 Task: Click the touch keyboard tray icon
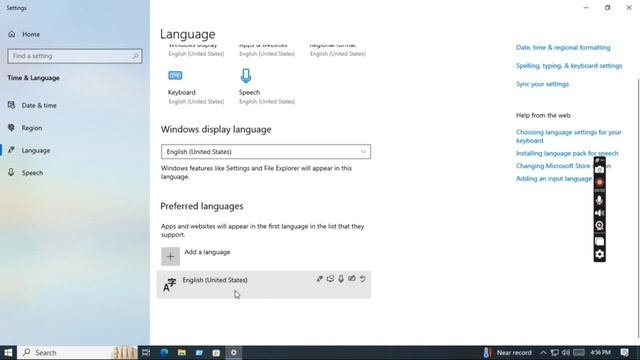[579, 353]
